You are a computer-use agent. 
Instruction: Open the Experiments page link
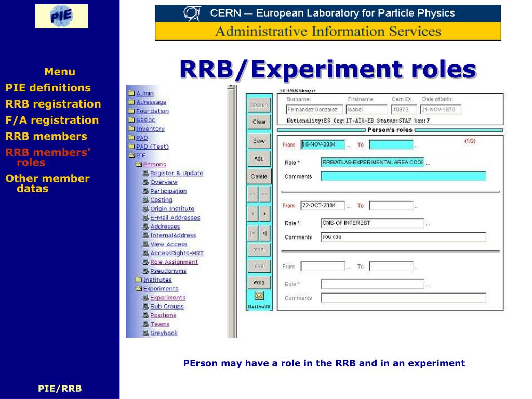[x=168, y=298]
